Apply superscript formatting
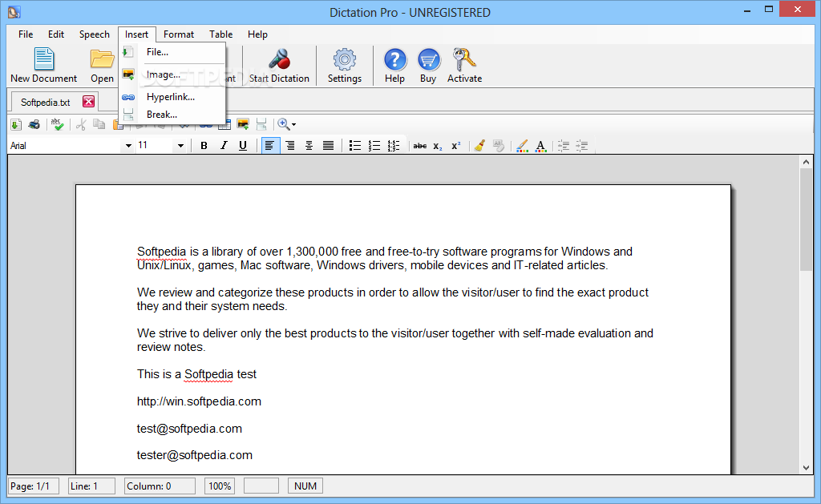Image resolution: width=821 pixels, height=504 pixels. [456, 146]
